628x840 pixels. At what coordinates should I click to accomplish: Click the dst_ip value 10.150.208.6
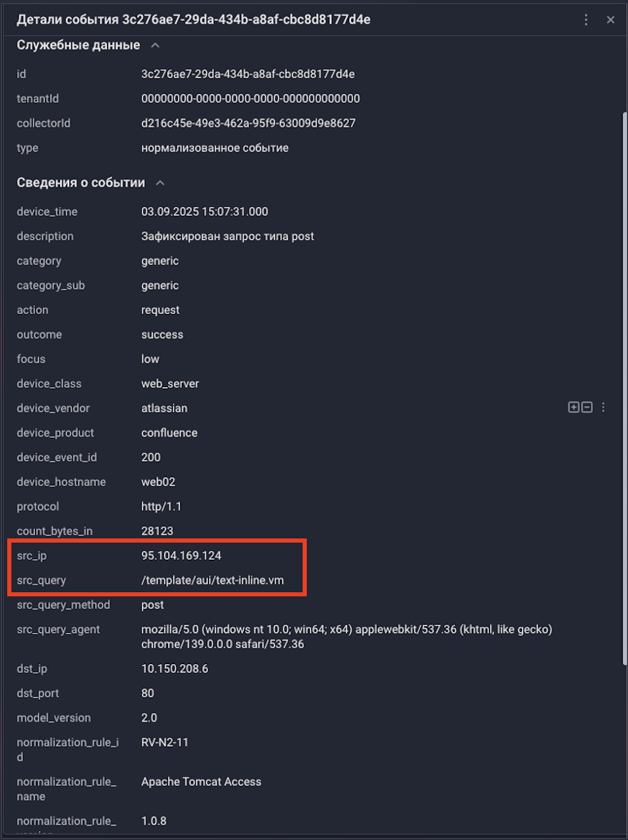click(174, 668)
